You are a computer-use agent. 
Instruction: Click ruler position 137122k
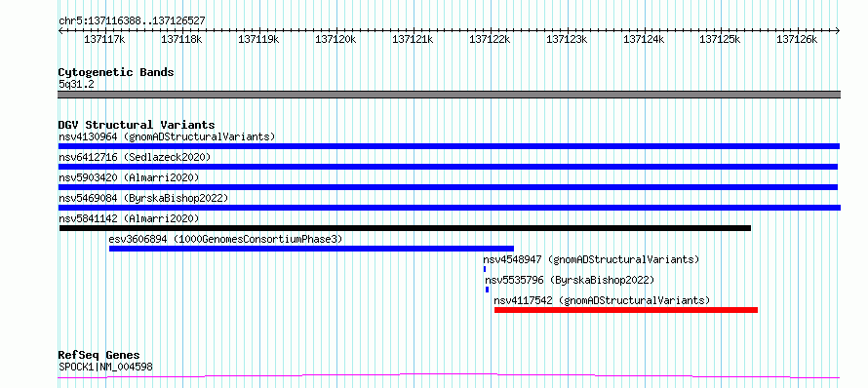click(490, 39)
